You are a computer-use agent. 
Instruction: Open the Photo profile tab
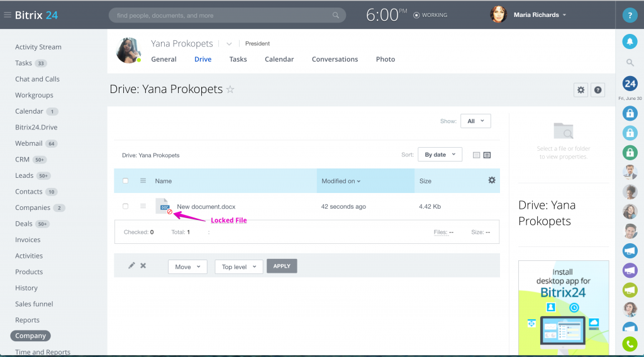pyautogui.click(x=386, y=59)
